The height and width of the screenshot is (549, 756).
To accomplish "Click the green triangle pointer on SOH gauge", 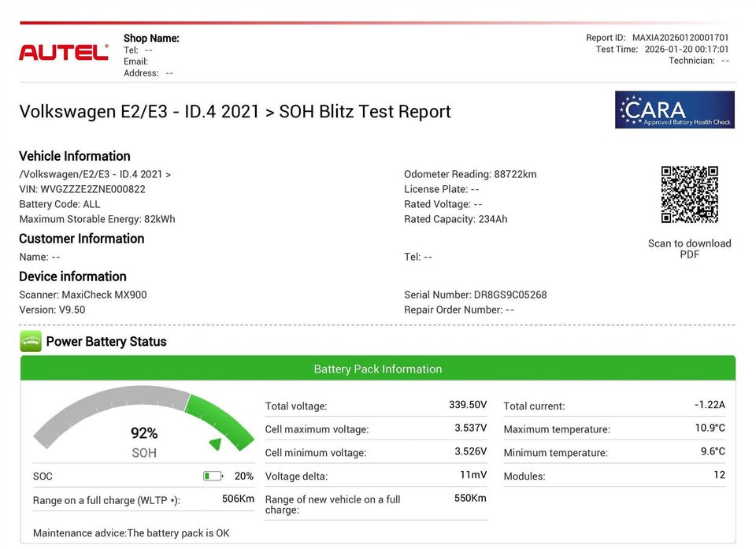I will pyautogui.click(x=215, y=444).
